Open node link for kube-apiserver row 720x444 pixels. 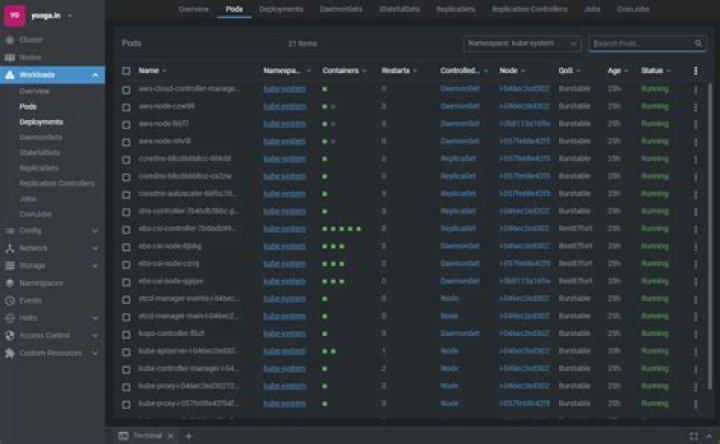tap(524, 351)
